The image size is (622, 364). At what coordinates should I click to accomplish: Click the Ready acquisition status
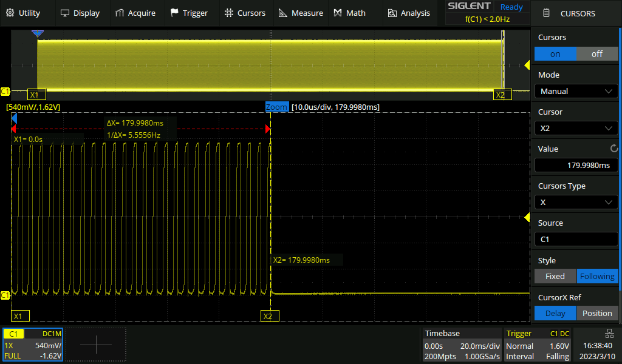pos(511,7)
